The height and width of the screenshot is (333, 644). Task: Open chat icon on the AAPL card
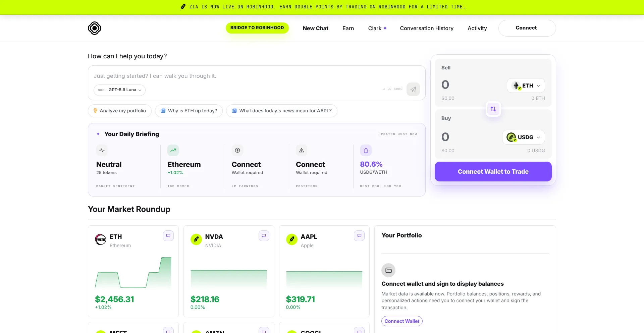pos(359,236)
